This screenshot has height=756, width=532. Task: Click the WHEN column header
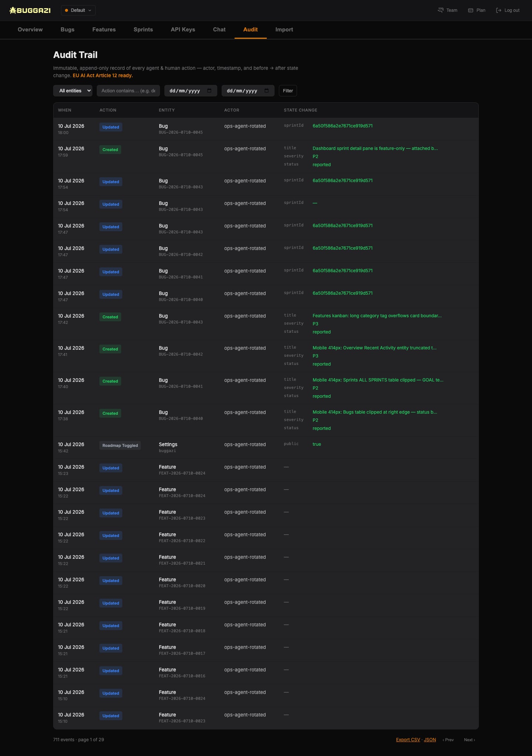click(x=65, y=110)
